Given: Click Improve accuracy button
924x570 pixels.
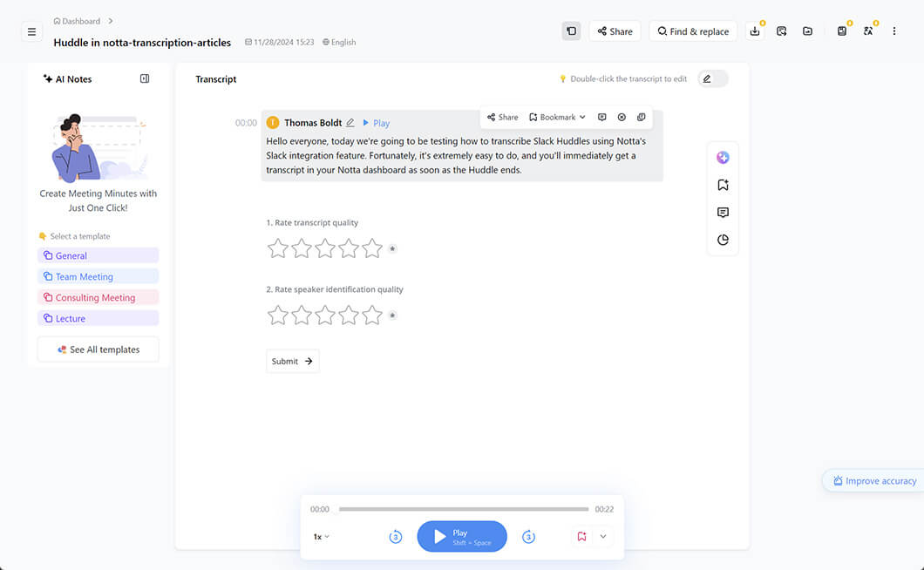Looking at the screenshot, I should [x=874, y=481].
